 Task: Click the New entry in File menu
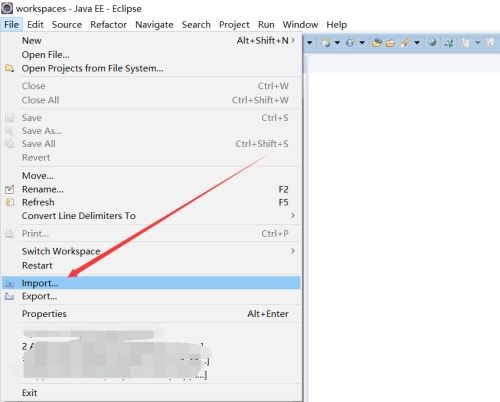click(152, 41)
